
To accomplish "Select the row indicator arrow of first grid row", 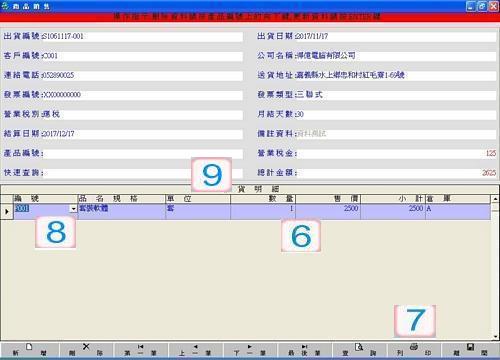I will (7, 211).
